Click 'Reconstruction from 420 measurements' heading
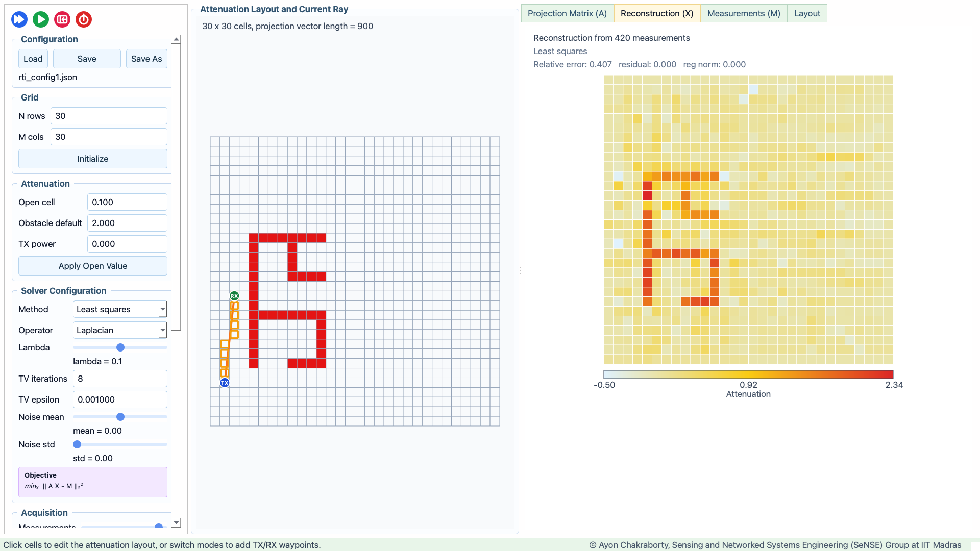The image size is (980, 551). click(611, 38)
